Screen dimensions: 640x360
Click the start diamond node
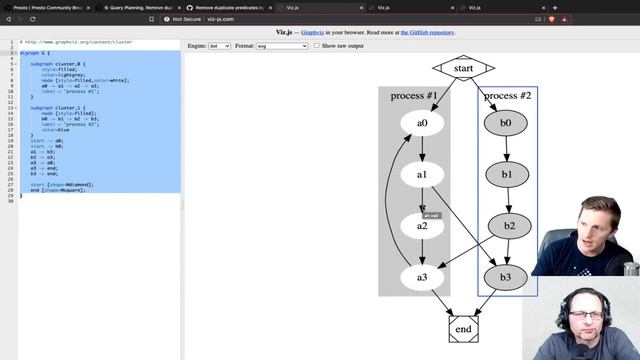coord(463,68)
